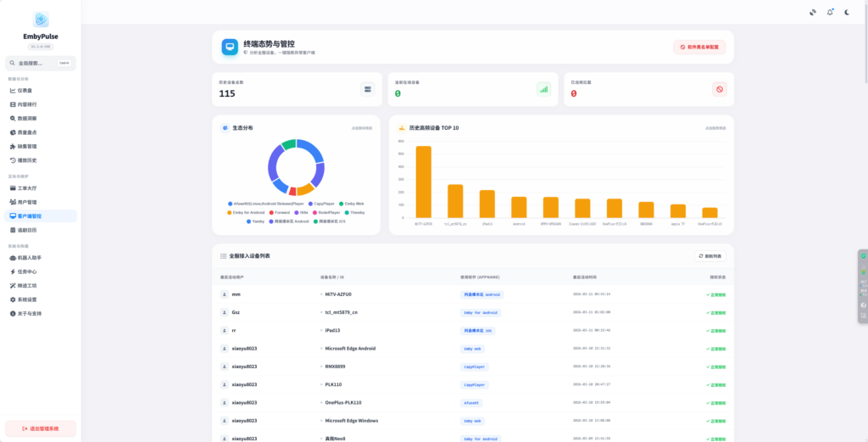Click the historical device total server icon
Image resolution: width=868 pixels, height=442 pixels.
point(367,89)
